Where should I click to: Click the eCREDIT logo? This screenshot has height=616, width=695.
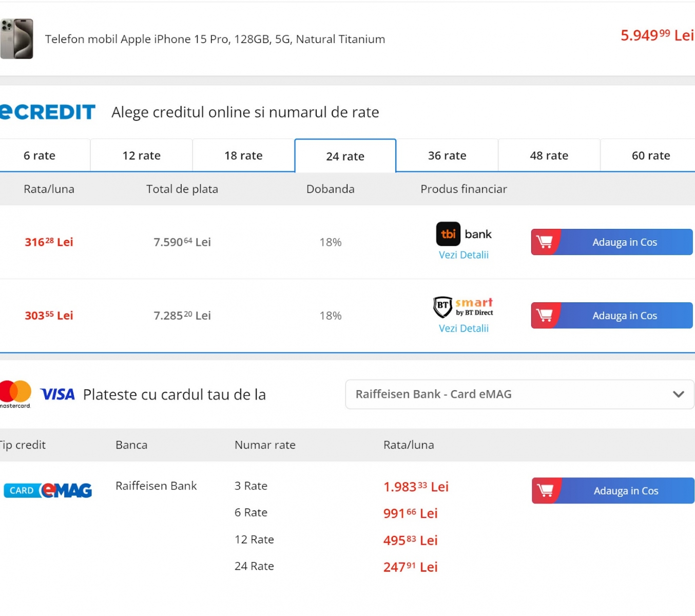pyautogui.click(x=48, y=112)
